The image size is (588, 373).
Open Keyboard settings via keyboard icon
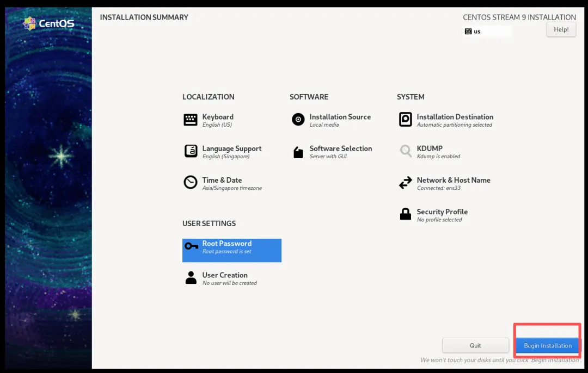pos(191,120)
